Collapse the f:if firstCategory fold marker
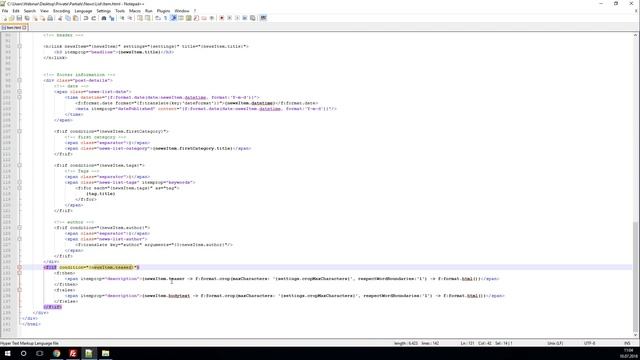 tap(19, 131)
